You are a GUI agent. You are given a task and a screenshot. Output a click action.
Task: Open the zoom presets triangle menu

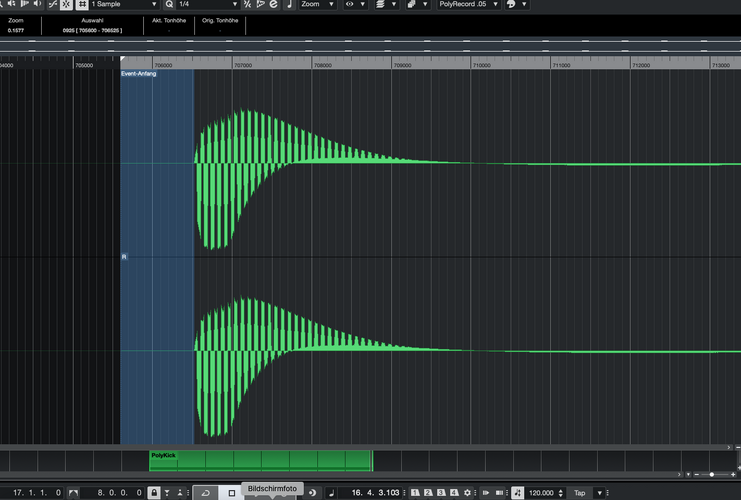[x=688, y=474]
